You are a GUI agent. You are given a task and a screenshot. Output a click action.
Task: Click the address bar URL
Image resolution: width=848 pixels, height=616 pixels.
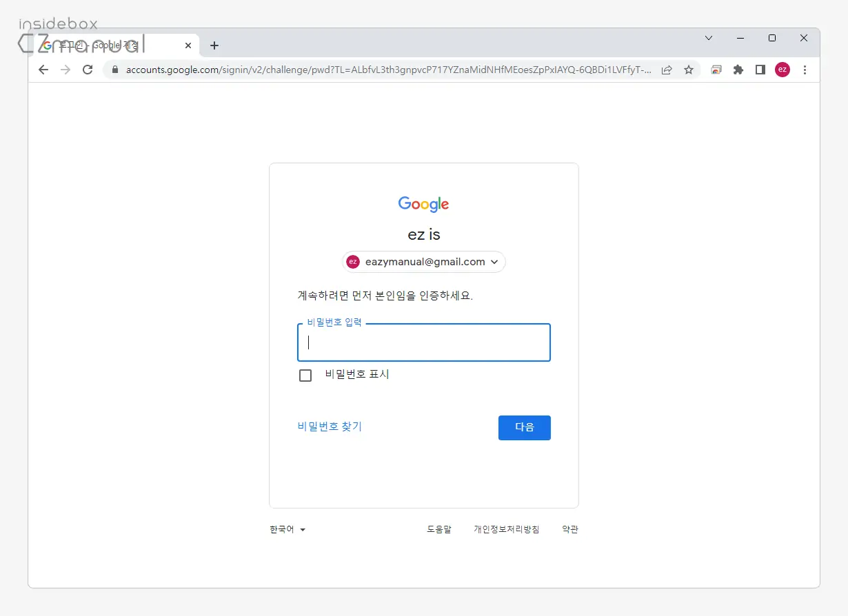(388, 70)
